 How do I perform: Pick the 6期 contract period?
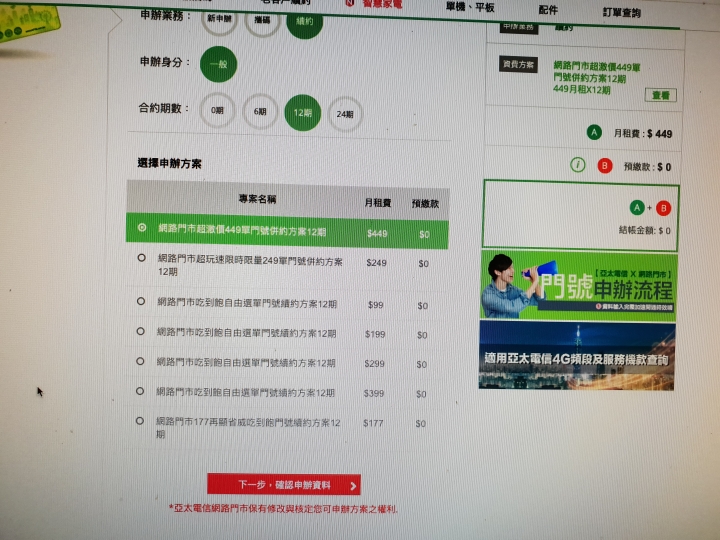point(260,112)
